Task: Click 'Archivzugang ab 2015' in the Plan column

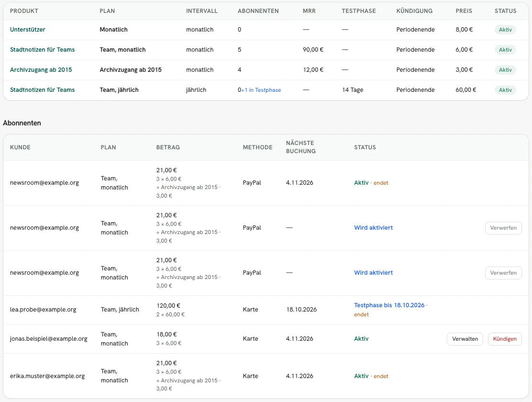Action: pos(131,69)
